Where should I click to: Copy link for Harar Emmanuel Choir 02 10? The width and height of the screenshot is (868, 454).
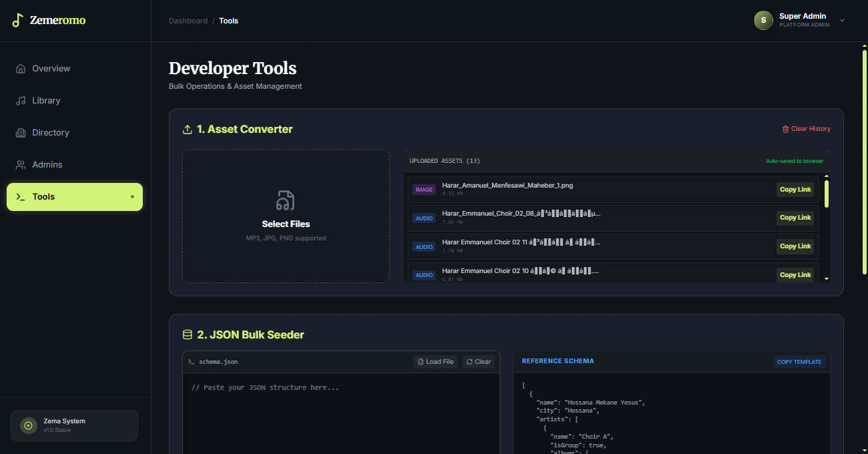point(795,275)
